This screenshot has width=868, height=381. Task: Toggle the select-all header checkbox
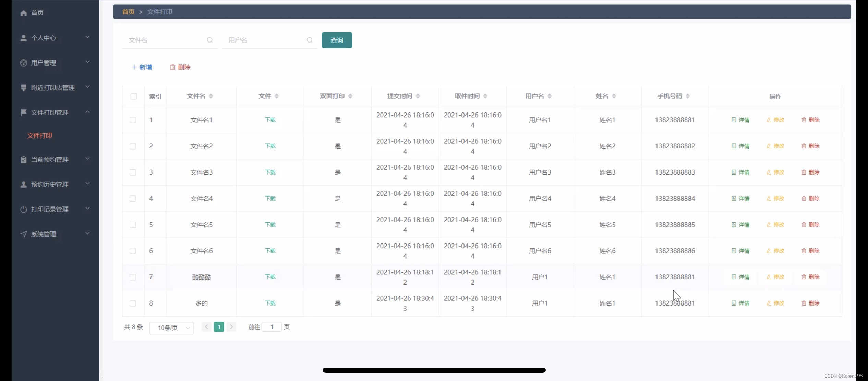point(134,97)
